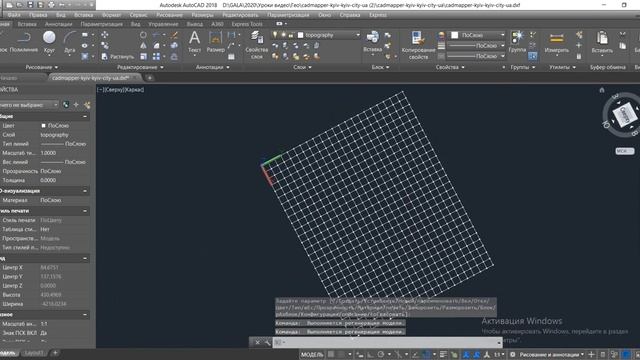Select the Dimension (Размер) tool
The width and height of the screenshot is (640, 360).
click(x=215, y=42)
